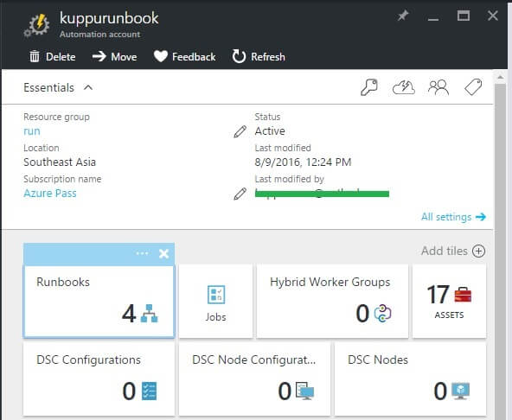Select '8/9/2016, 12:24 PM' date text
The width and height of the screenshot is (512, 420).
pyautogui.click(x=303, y=162)
